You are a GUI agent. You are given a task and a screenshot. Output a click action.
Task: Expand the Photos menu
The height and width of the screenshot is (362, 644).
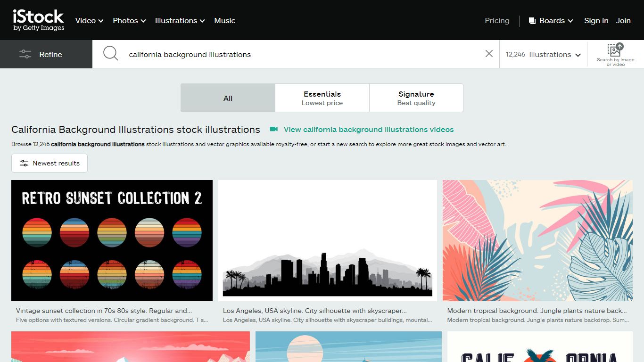(129, 21)
